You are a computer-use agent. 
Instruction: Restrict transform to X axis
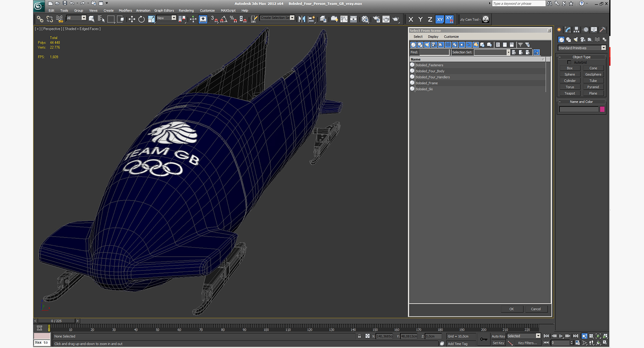point(410,20)
